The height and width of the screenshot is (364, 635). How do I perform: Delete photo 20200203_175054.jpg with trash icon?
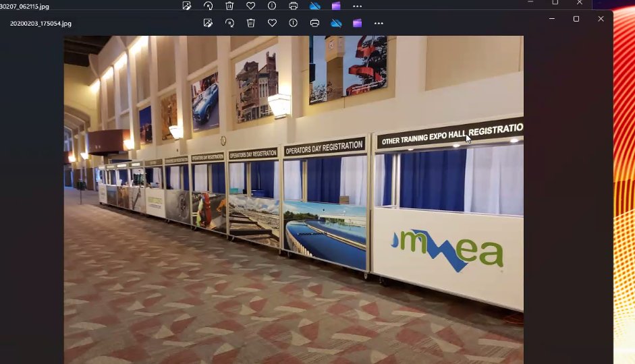pos(250,23)
